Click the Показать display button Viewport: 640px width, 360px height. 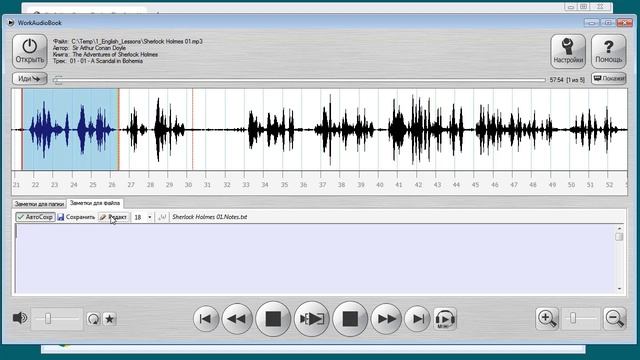(x=609, y=78)
